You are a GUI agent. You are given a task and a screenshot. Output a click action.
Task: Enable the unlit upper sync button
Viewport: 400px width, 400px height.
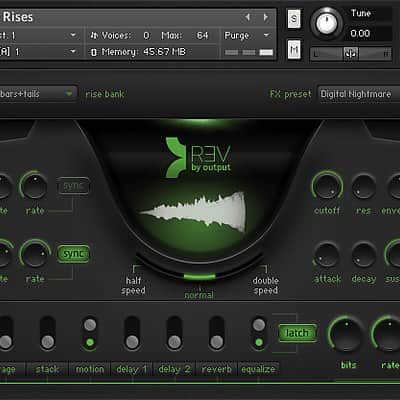click(73, 186)
